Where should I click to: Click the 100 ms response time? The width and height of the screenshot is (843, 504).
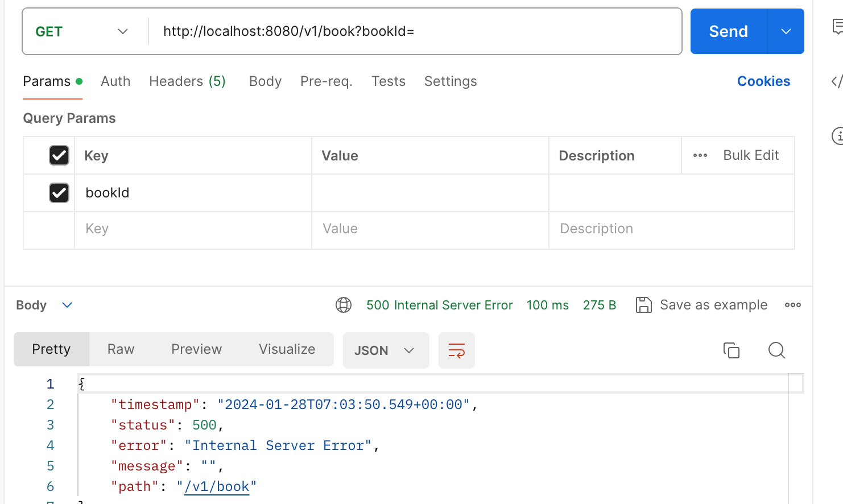548,305
